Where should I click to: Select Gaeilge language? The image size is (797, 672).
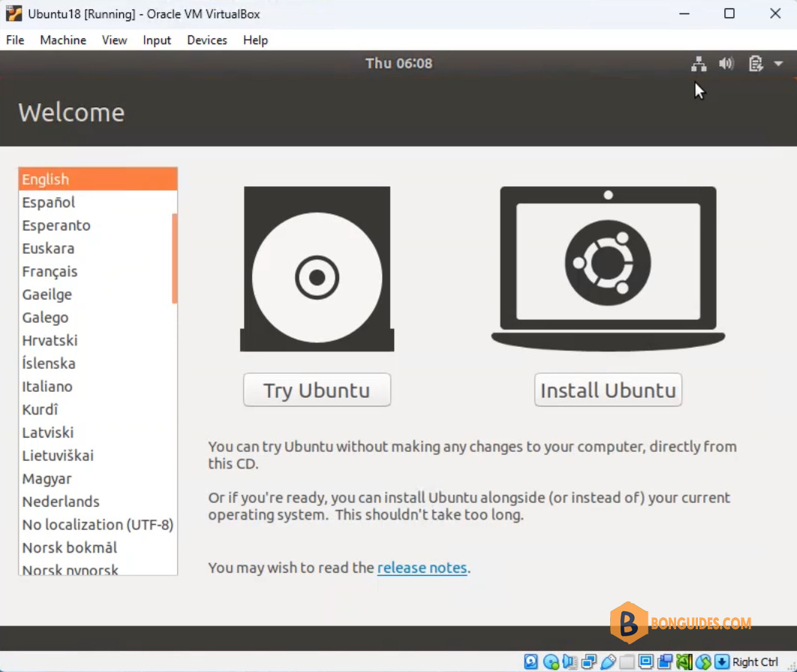pyautogui.click(x=98, y=294)
